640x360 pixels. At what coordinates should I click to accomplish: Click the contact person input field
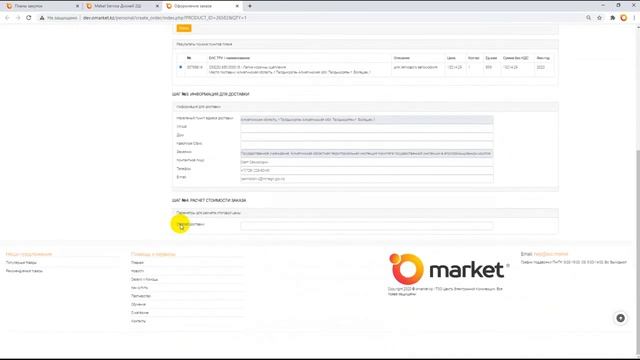pos(367,162)
